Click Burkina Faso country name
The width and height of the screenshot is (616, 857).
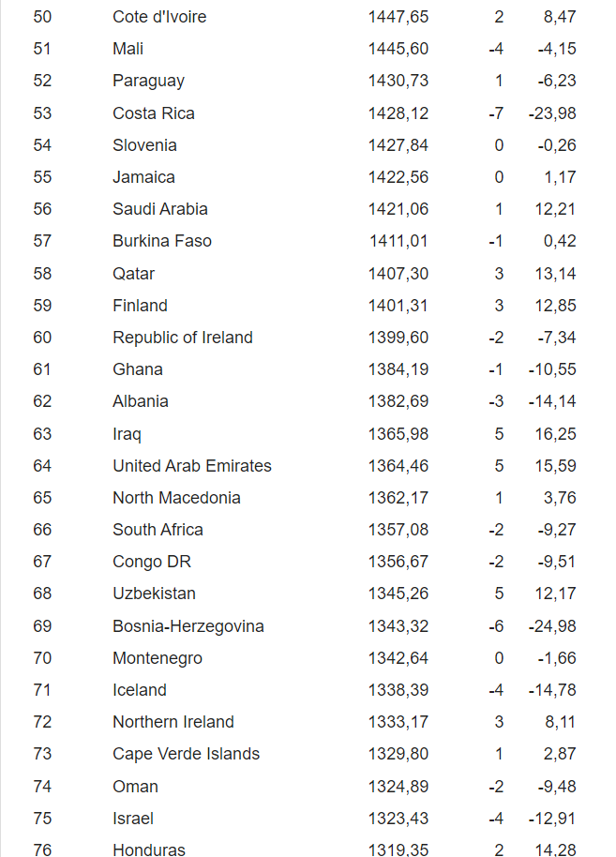(x=162, y=241)
